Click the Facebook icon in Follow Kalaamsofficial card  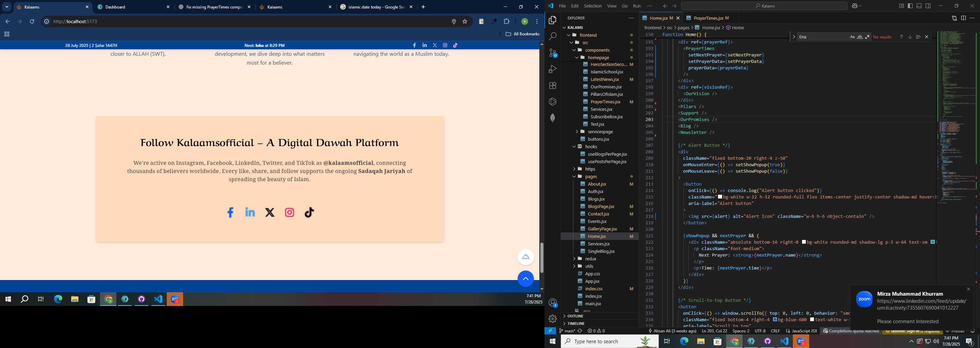pyautogui.click(x=230, y=212)
